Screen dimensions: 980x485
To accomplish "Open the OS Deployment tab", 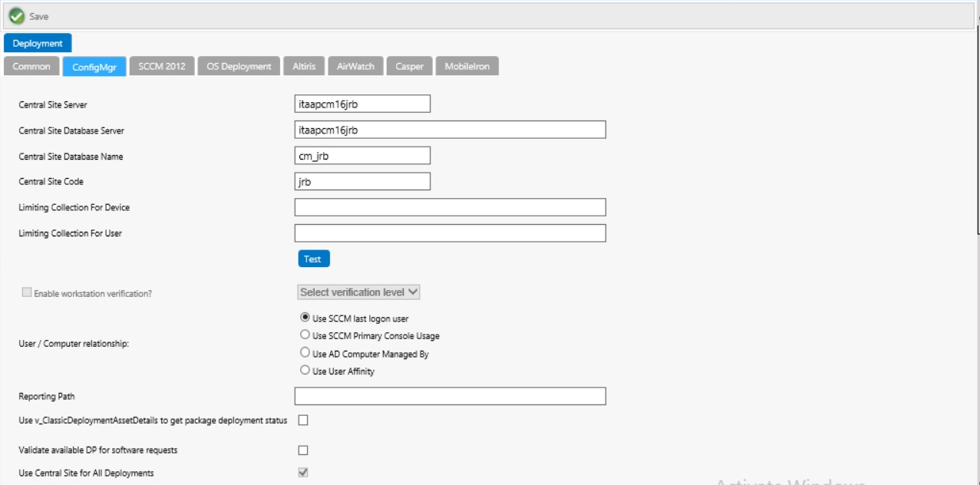I will [x=239, y=67].
